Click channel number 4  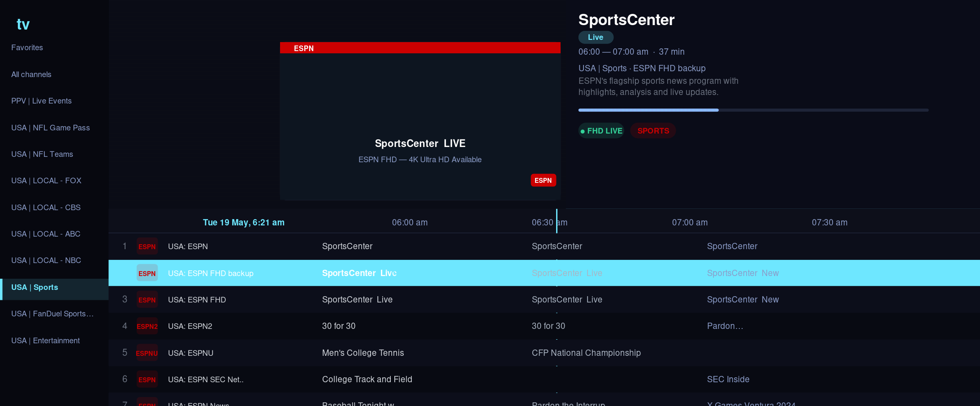pos(125,326)
